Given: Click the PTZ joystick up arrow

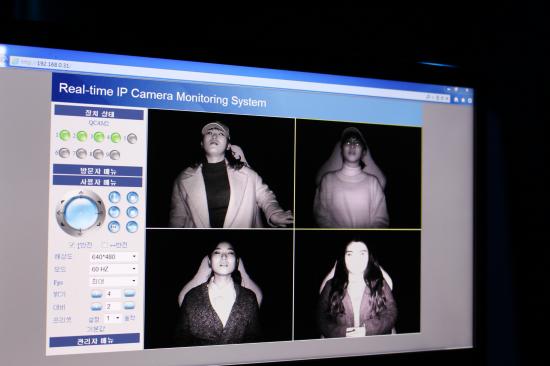Looking at the screenshot, I should pyautogui.click(x=81, y=193).
